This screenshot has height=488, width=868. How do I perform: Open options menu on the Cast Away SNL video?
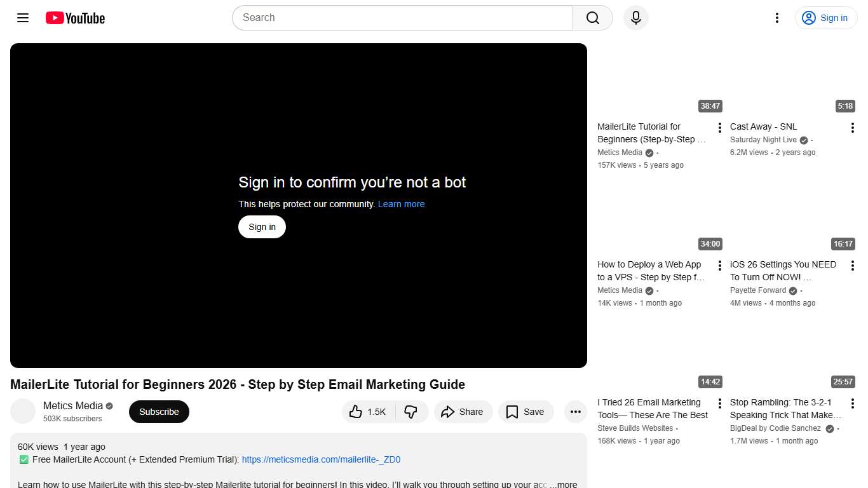point(852,127)
